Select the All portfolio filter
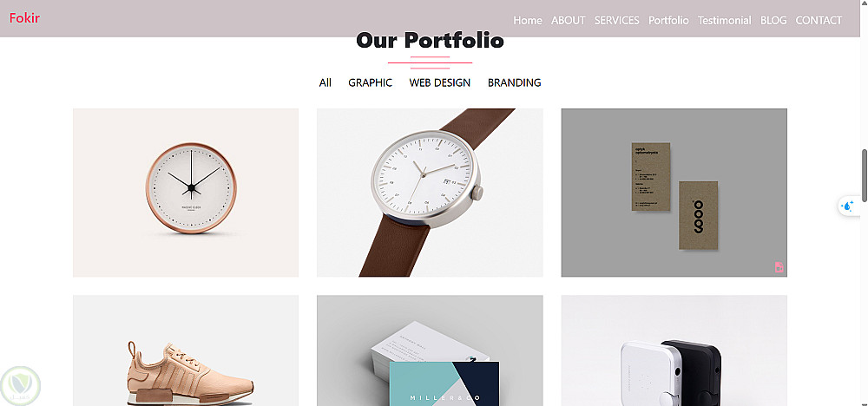Viewport: 868px width, 406px height. point(325,82)
